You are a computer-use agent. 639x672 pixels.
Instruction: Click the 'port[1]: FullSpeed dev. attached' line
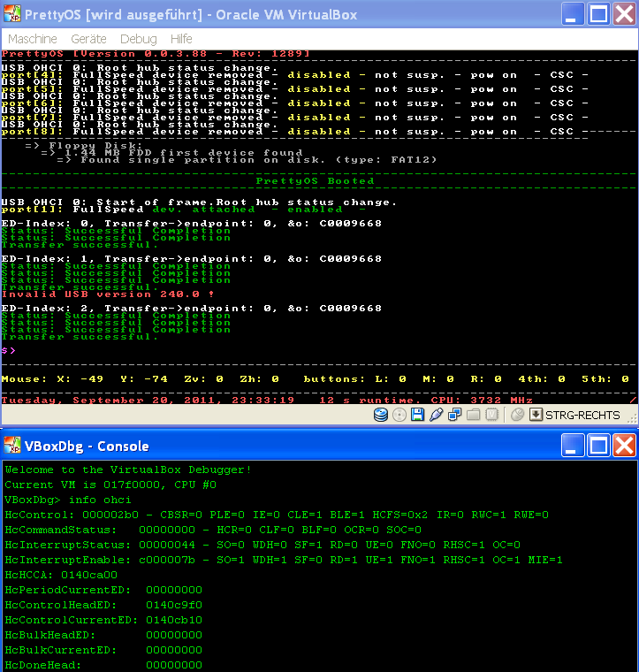(x=184, y=210)
